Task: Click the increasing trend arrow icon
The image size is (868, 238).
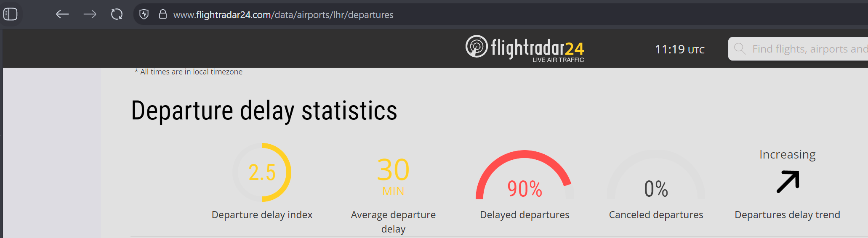Action: 788,182
